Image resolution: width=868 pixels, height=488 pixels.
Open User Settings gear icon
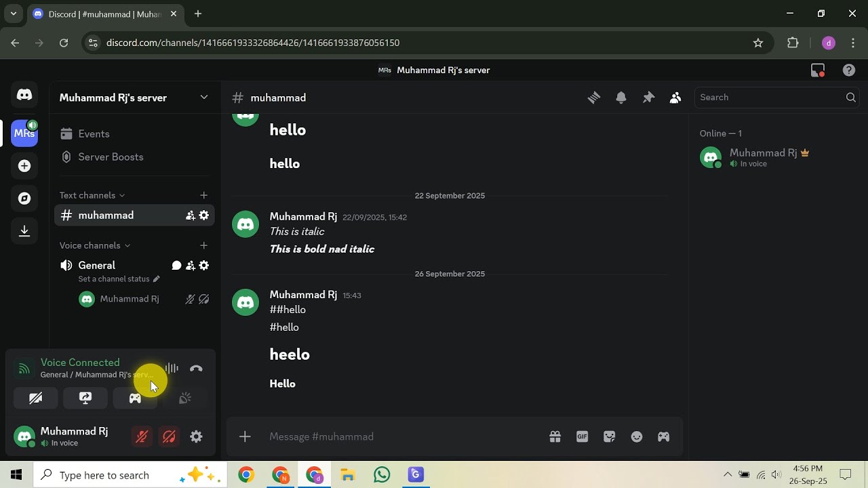pos(196,436)
